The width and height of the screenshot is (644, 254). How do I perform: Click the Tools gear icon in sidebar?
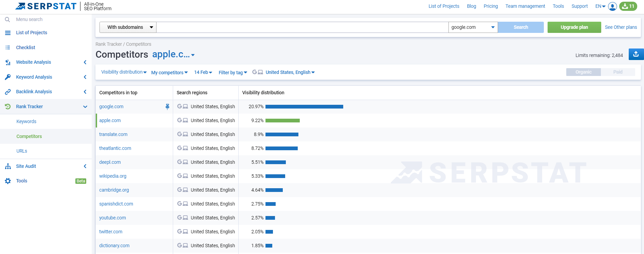pos(8,181)
